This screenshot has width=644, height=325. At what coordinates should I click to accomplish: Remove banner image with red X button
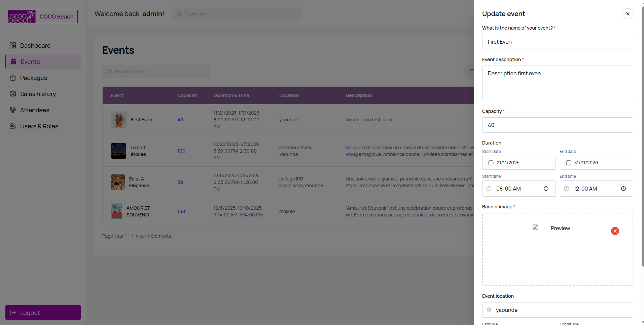[615, 231]
